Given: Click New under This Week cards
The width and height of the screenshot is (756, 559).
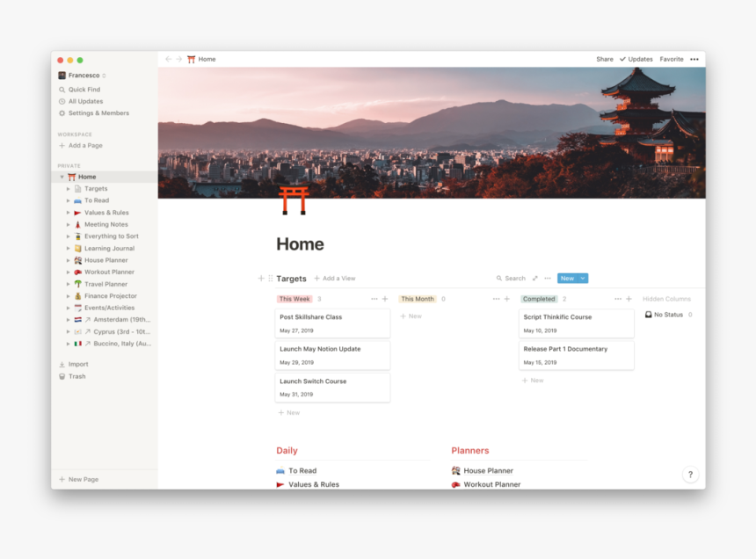Looking at the screenshot, I should click(289, 412).
